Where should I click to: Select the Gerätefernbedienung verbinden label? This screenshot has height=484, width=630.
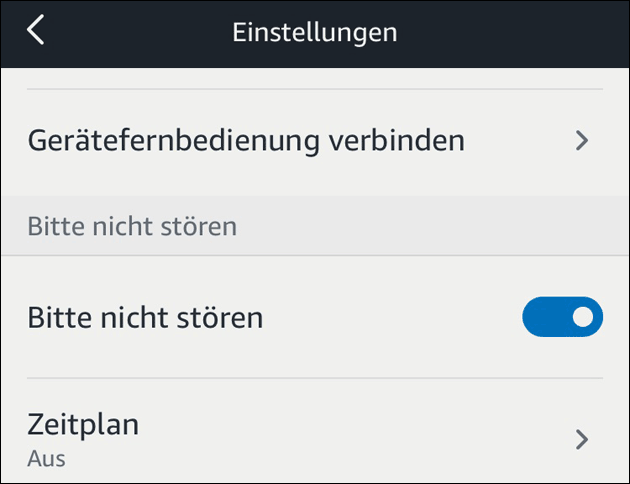246,141
